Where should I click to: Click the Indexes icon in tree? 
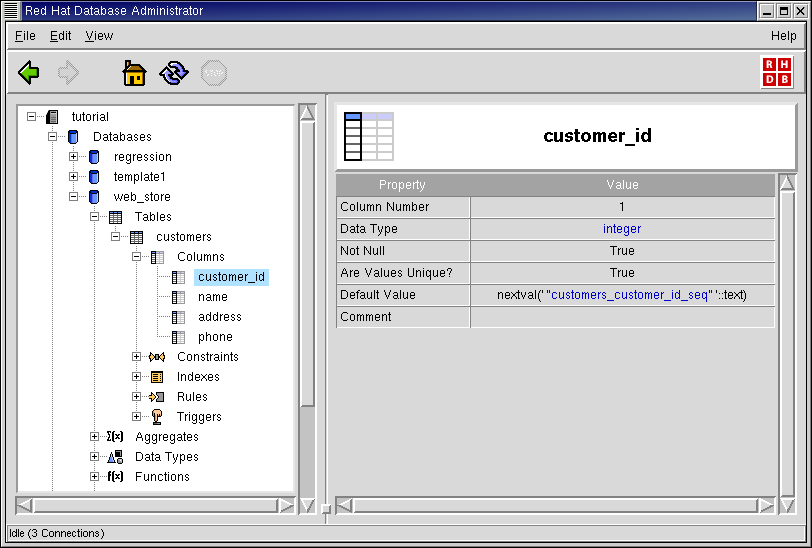coord(157,377)
